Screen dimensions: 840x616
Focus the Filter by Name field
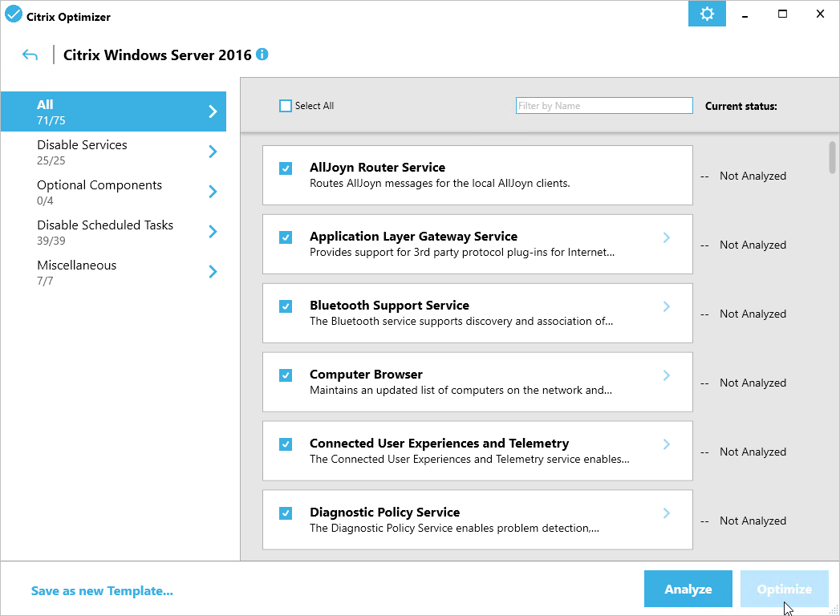coord(604,106)
